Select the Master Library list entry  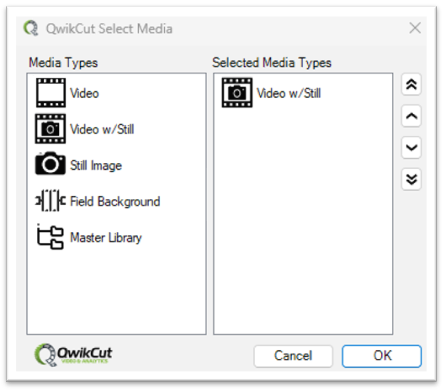(106, 237)
